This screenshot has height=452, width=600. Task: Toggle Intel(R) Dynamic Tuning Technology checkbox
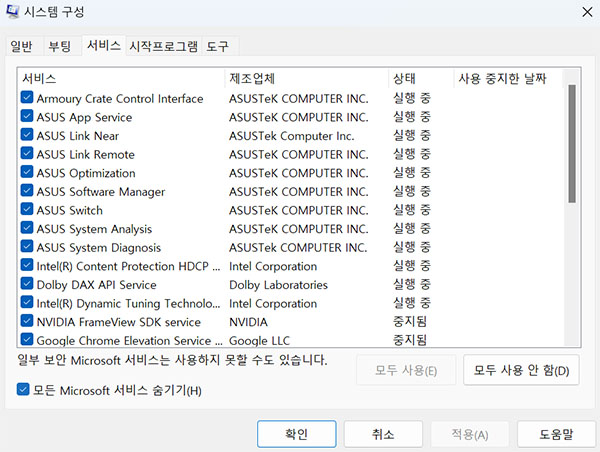coord(27,302)
